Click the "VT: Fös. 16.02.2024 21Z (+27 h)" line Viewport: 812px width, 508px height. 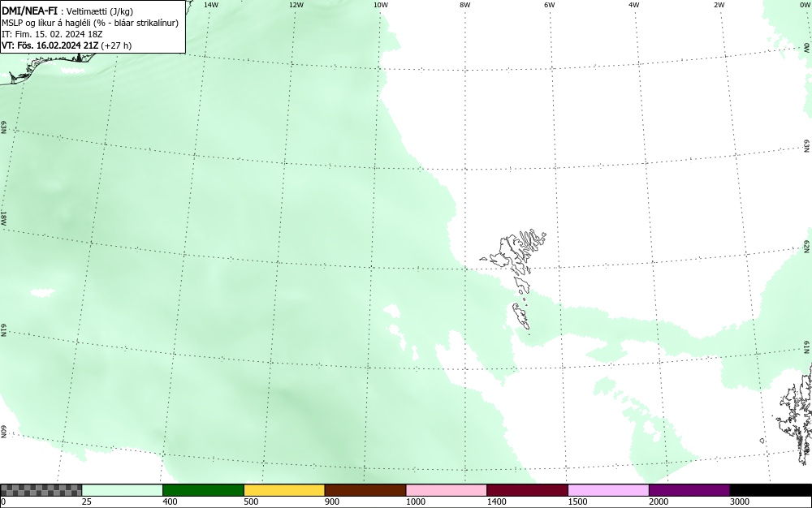(x=67, y=45)
